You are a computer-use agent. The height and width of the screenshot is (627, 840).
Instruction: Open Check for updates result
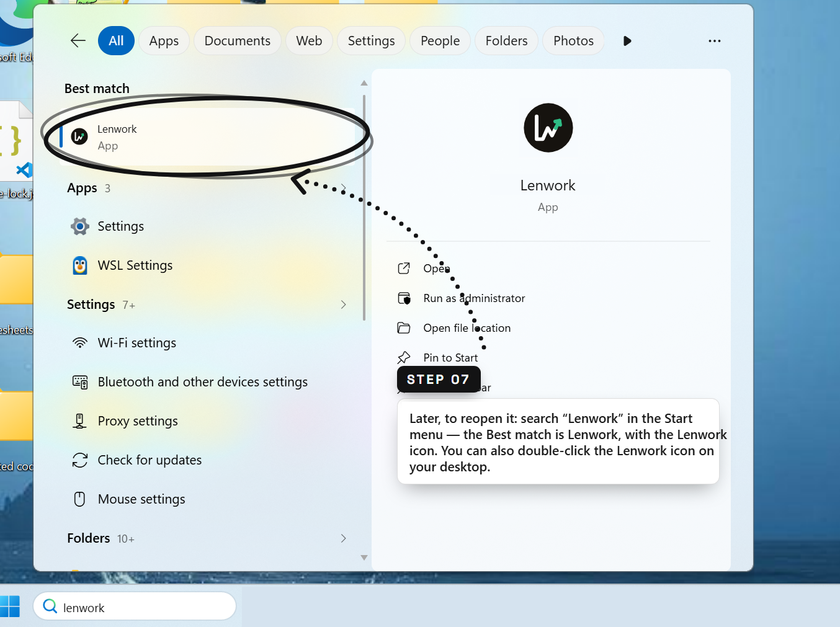(x=207, y=460)
